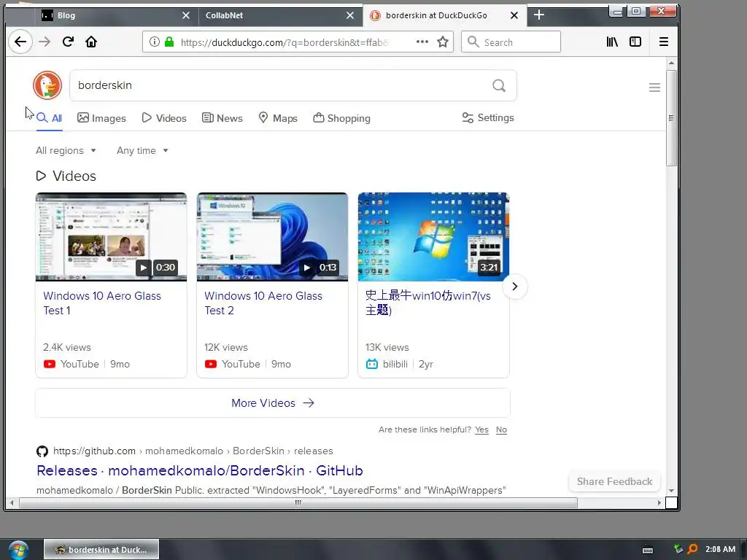Expand the All regions dropdown

click(x=66, y=150)
